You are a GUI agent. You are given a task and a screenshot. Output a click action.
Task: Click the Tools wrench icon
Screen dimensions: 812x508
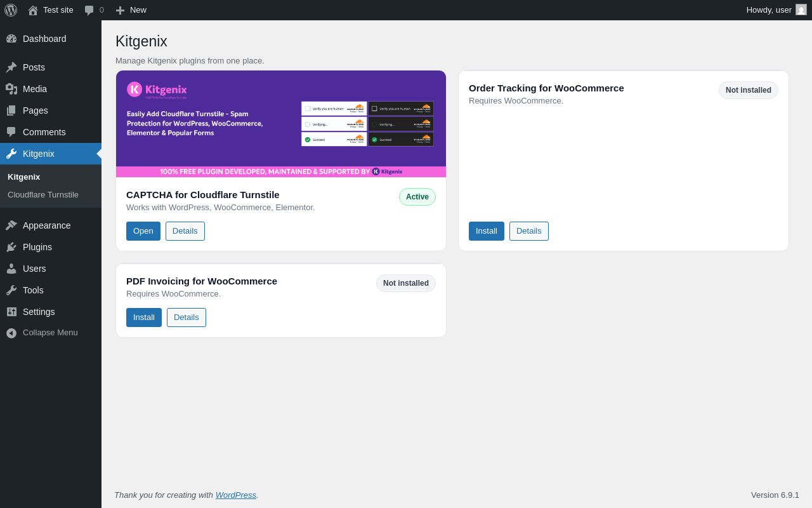pos(11,290)
